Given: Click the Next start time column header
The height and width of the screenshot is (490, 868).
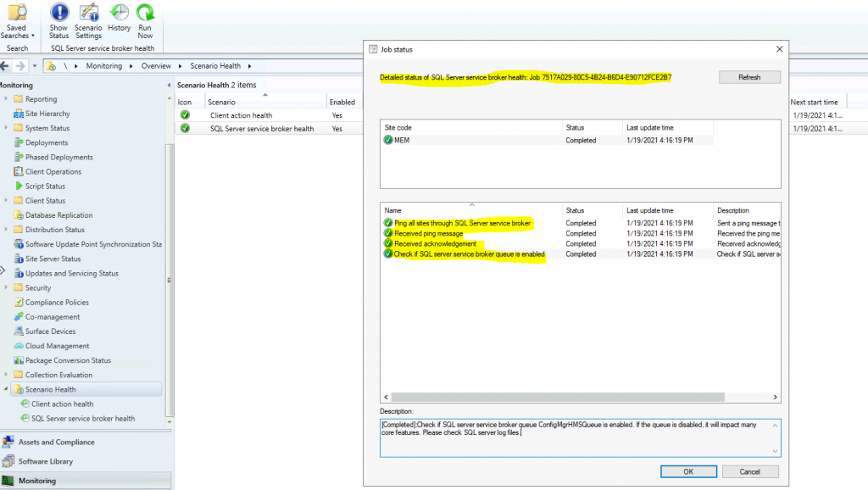Looking at the screenshot, I should (x=817, y=102).
